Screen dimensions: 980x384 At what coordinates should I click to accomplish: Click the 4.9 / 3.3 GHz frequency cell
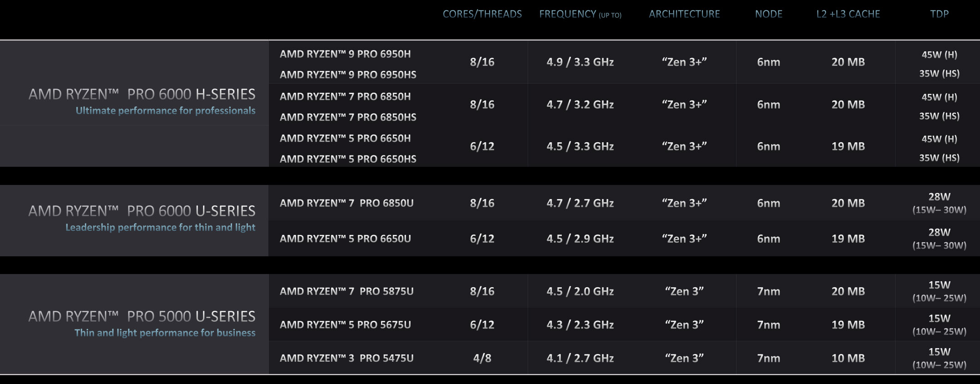580,62
